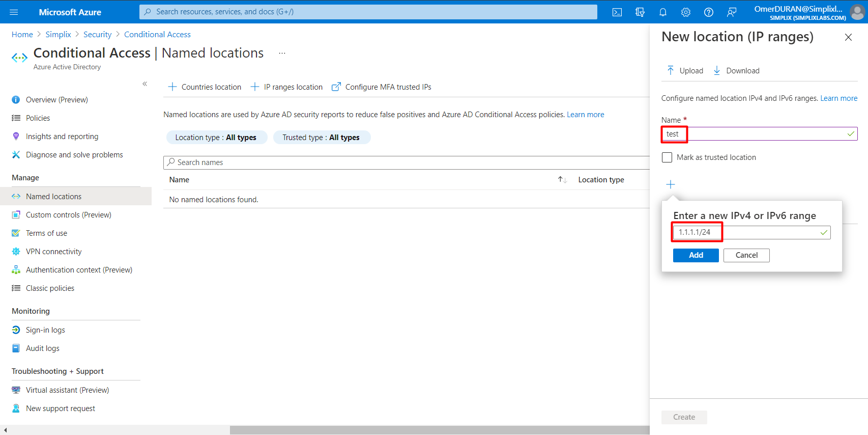Screen dimensions: 868x435
Task: Click the plus icon to add IP range
Action: click(x=671, y=184)
